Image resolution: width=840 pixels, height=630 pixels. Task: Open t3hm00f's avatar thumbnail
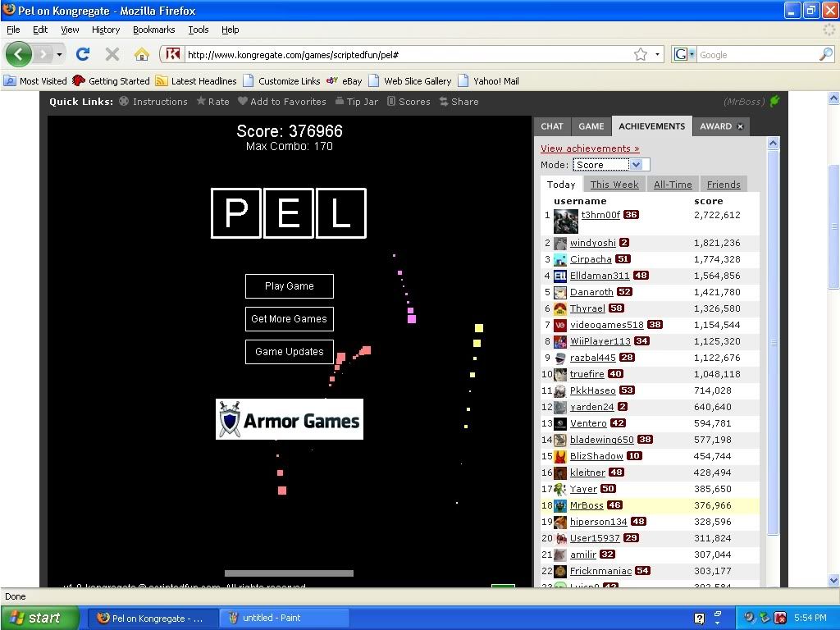(x=565, y=221)
